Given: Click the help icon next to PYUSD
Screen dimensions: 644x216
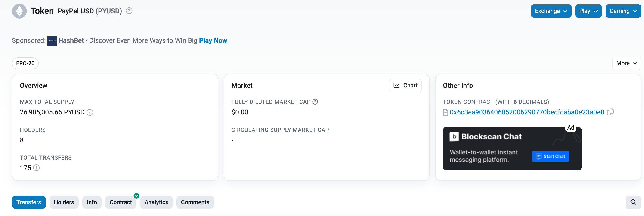Looking at the screenshot, I should point(129,11).
